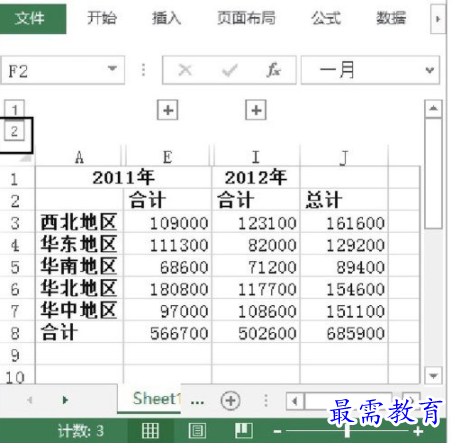Open the 文件 menu
Screen dimensions: 451x443
coord(33,19)
